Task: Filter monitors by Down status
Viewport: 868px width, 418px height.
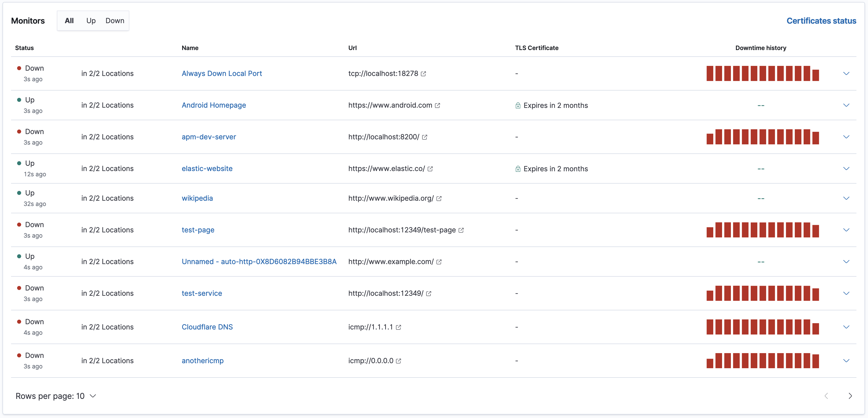Action: (114, 21)
